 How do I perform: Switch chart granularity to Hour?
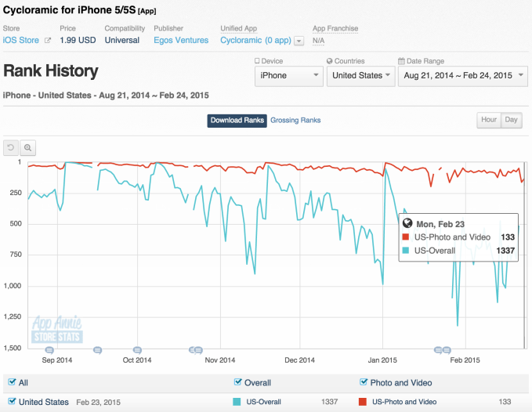pos(488,120)
